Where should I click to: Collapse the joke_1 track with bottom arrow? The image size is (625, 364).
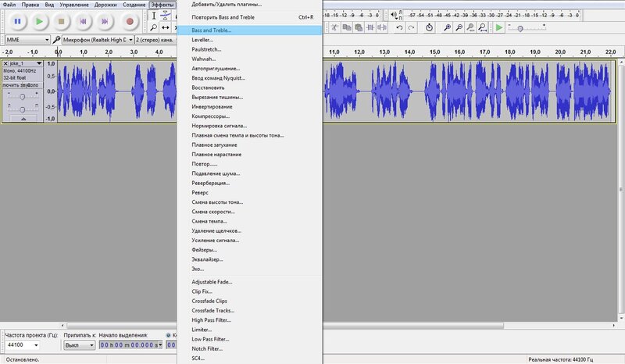pos(23,120)
